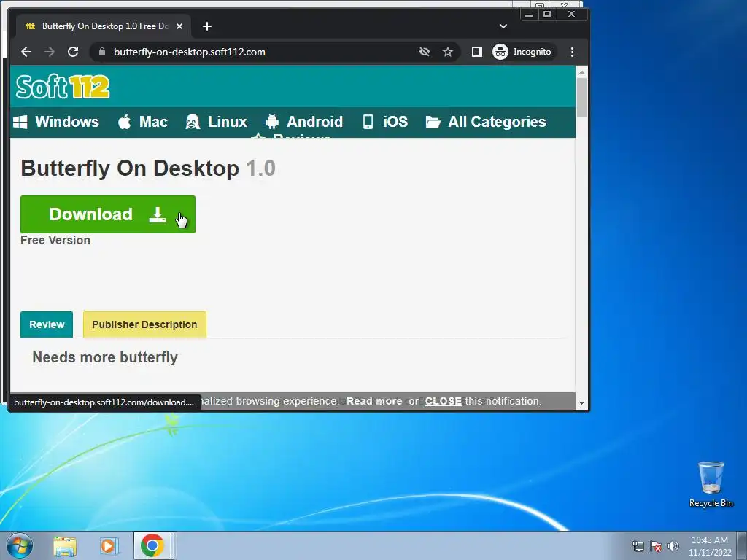Click the page scrollbar down arrow

[581, 402]
